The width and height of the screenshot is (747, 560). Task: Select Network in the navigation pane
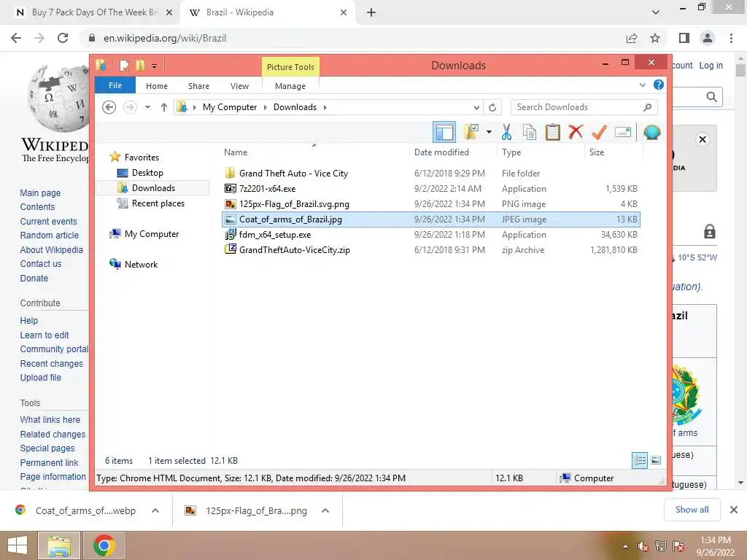pyautogui.click(x=141, y=264)
